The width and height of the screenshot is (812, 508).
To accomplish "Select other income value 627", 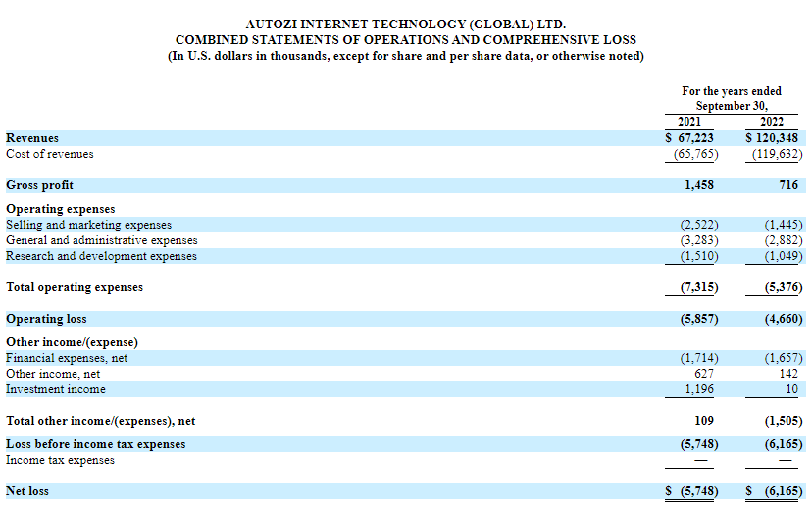I will tap(704, 374).
